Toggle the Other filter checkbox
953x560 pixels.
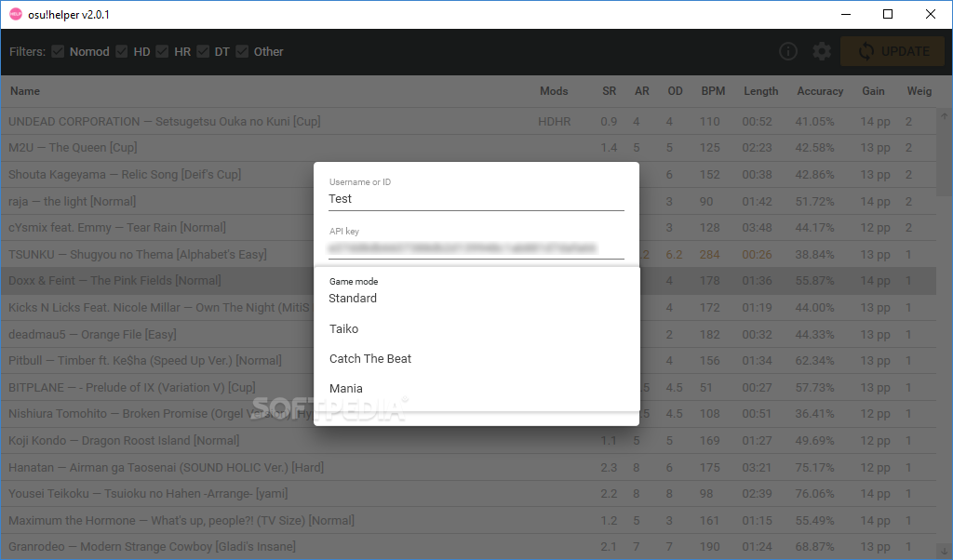[242, 51]
